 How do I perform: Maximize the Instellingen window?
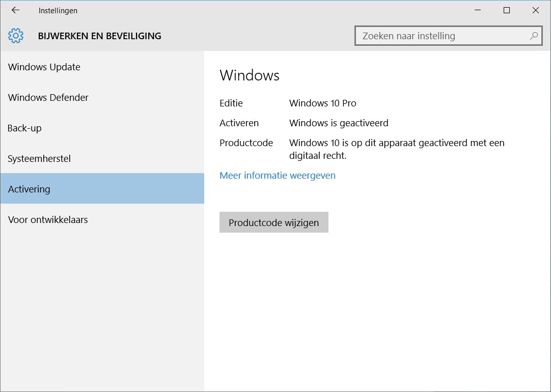click(506, 10)
